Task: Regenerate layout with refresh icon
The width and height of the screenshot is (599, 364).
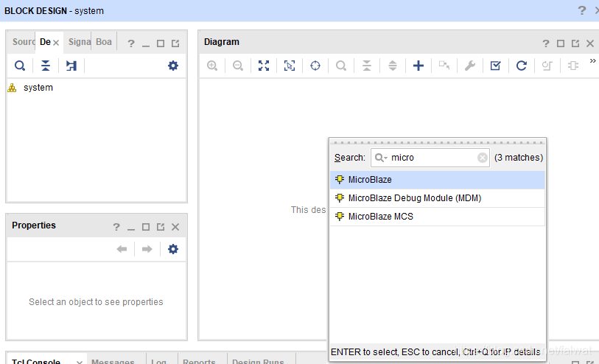Action: pos(522,66)
